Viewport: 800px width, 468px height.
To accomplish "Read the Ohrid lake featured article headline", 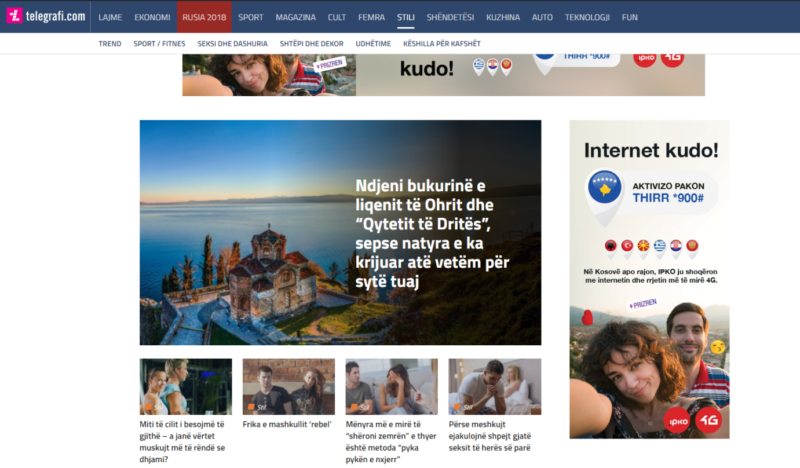I will click(432, 233).
